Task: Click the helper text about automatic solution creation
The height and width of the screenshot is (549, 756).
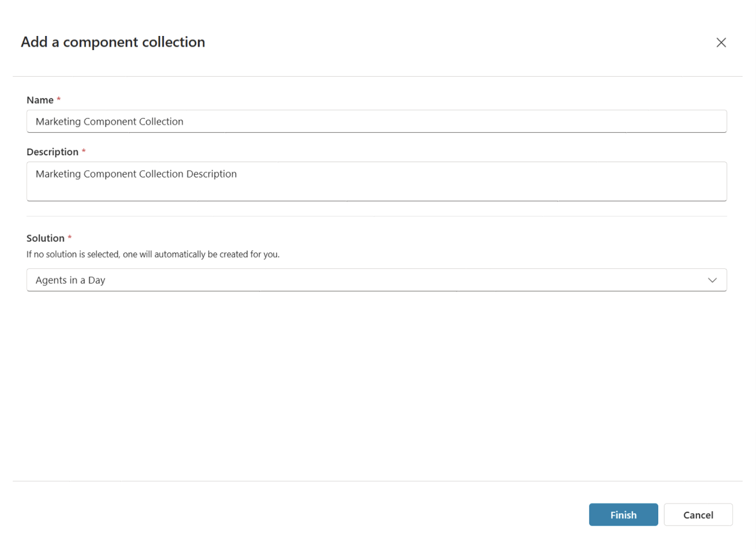Action: pyautogui.click(x=153, y=255)
